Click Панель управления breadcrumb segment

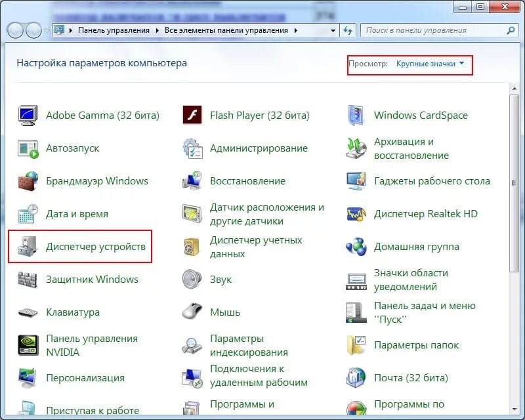(x=114, y=30)
